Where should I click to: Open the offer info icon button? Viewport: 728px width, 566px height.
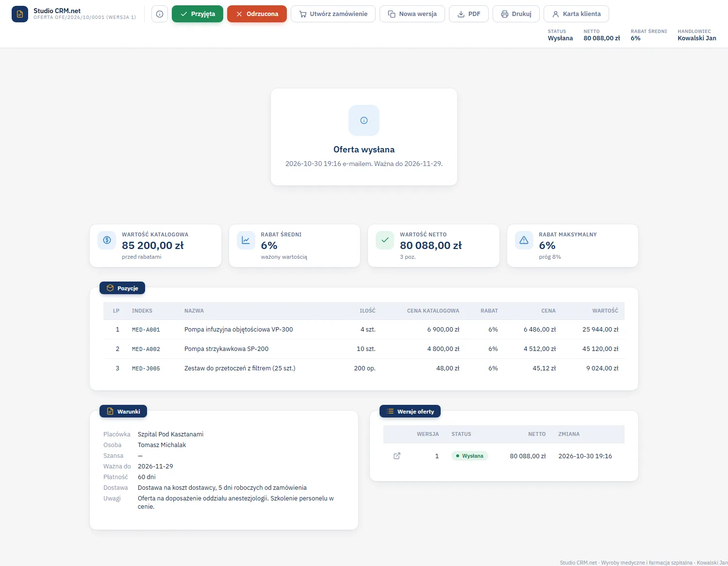click(x=160, y=14)
